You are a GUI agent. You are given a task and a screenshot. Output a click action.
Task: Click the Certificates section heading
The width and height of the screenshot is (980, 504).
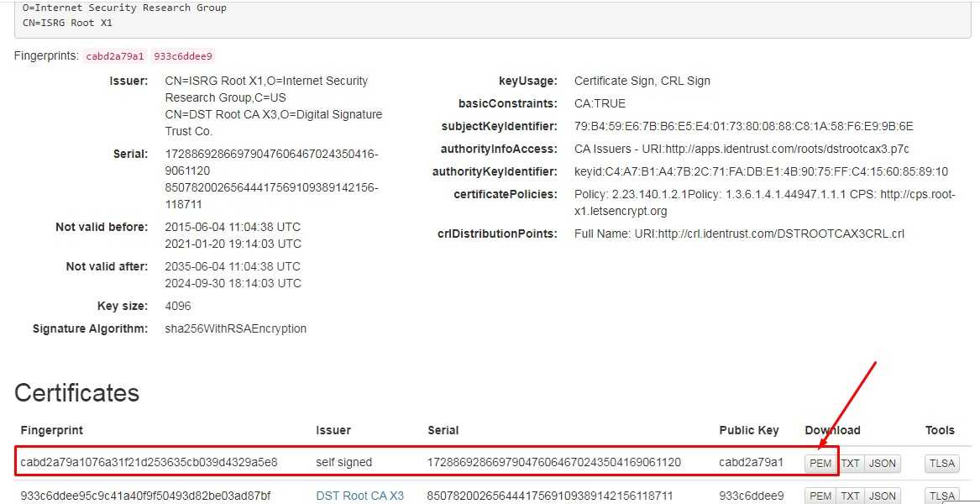point(76,393)
